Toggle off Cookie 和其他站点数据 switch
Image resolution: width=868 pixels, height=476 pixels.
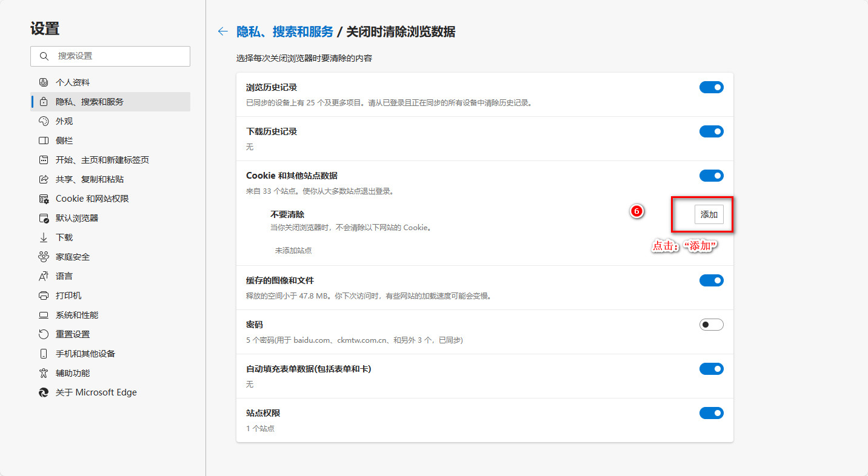coord(711,176)
